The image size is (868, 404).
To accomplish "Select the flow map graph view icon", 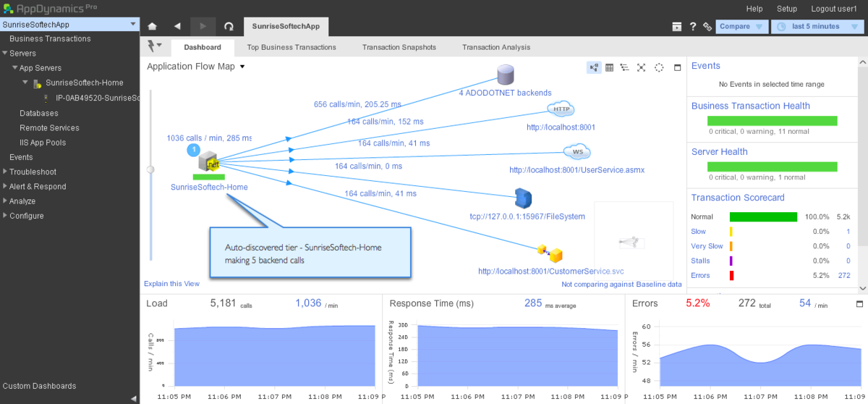I will [x=594, y=67].
